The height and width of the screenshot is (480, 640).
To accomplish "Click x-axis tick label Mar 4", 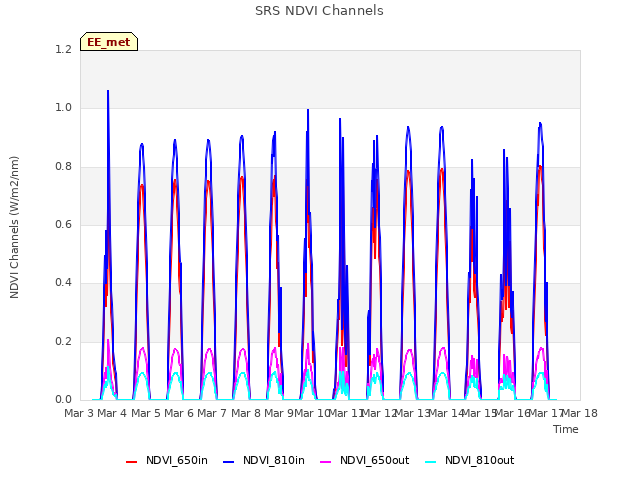I will point(112,413).
